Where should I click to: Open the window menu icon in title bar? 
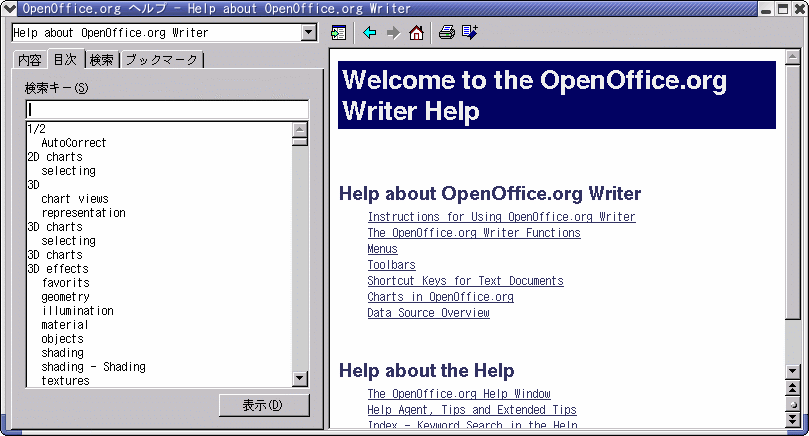[x=10, y=8]
